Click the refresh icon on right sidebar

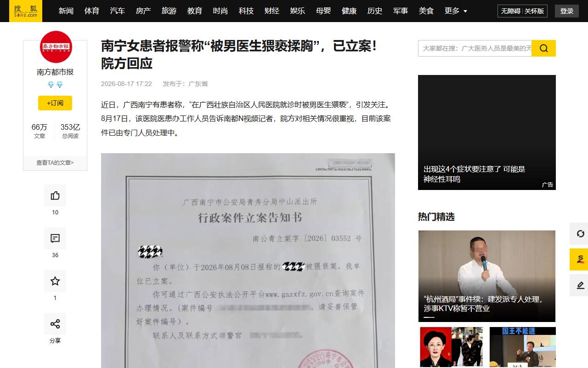(581, 234)
